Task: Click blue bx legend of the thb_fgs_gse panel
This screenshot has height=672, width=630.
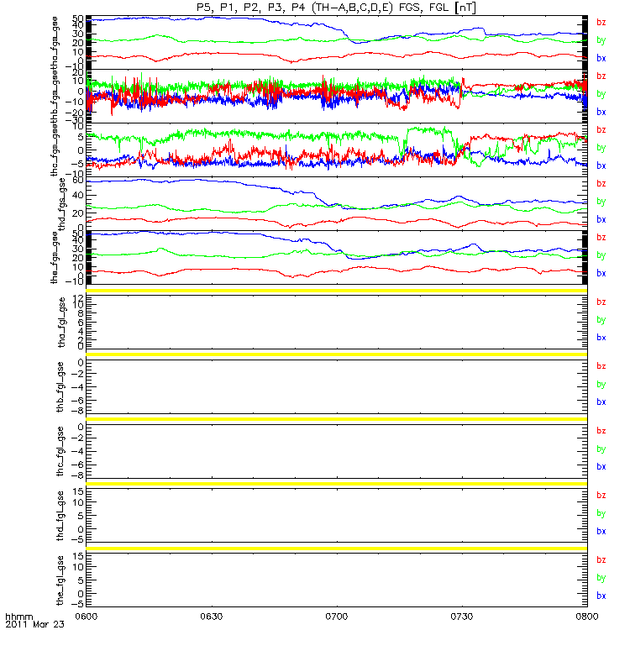Action: 601,112
